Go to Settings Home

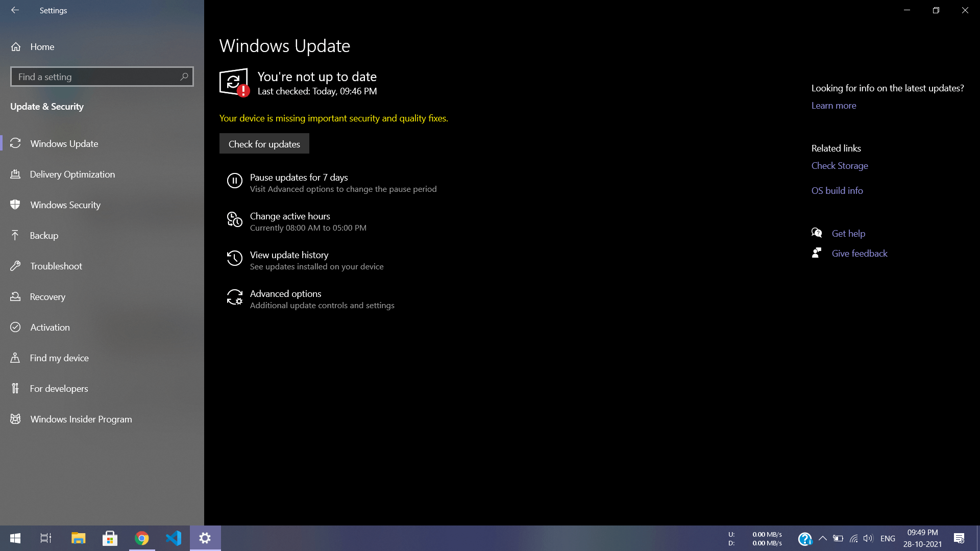pos(102,47)
